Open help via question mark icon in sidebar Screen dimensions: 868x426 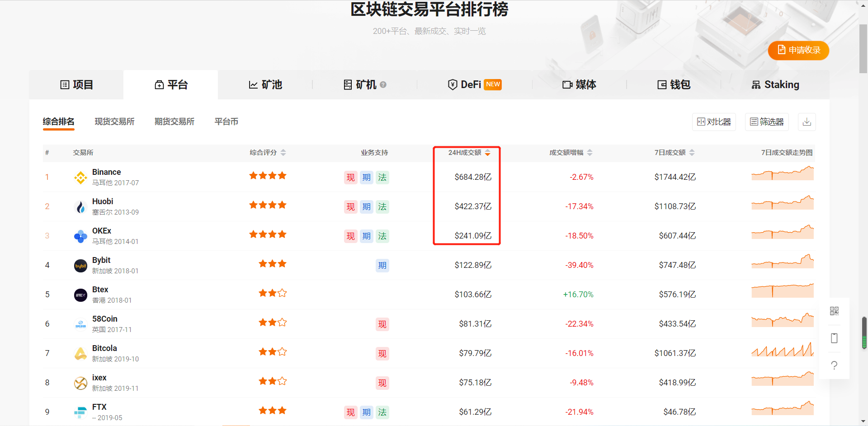click(834, 365)
